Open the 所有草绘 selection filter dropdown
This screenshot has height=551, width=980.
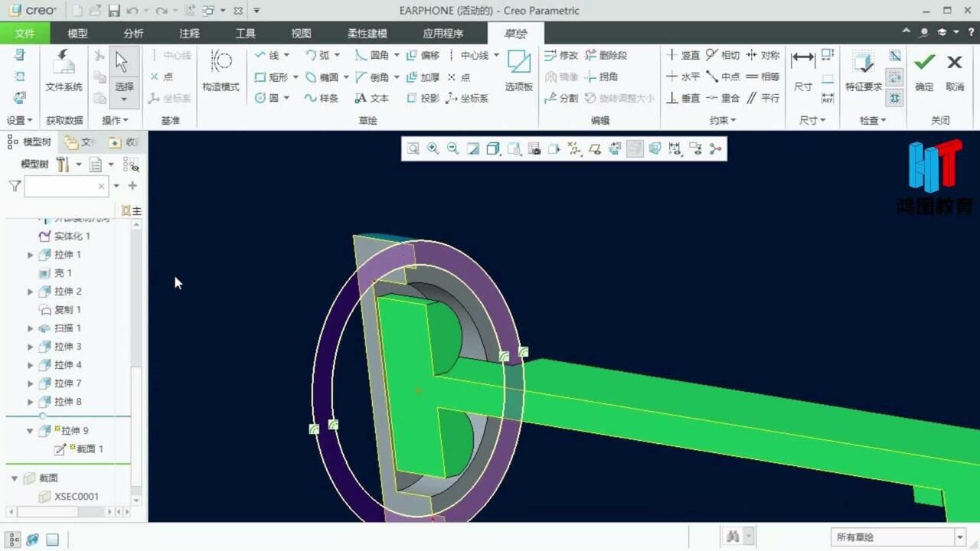[x=960, y=537]
